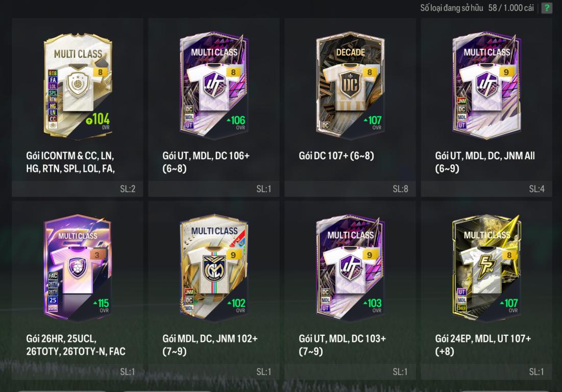The image size is (562, 392).
Task: Open the ICONTM Multi Class 104 OVR pack card
Action: 78,86
